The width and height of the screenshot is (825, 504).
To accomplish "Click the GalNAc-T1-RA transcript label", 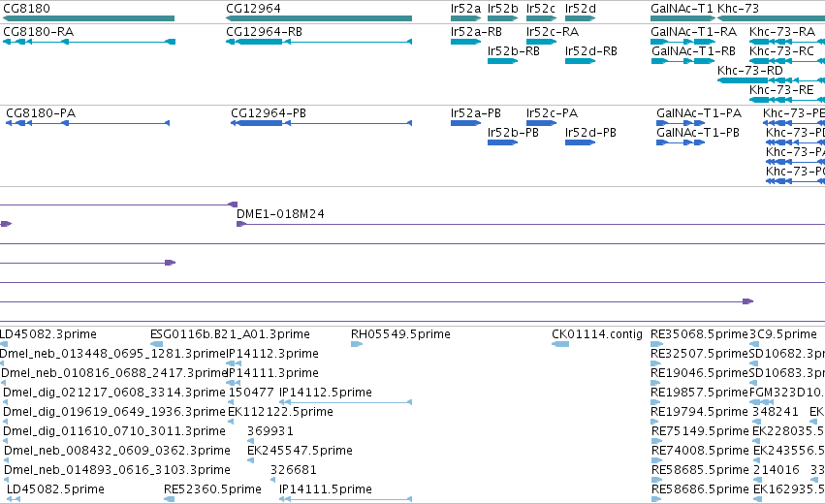I will [x=693, y=32].
